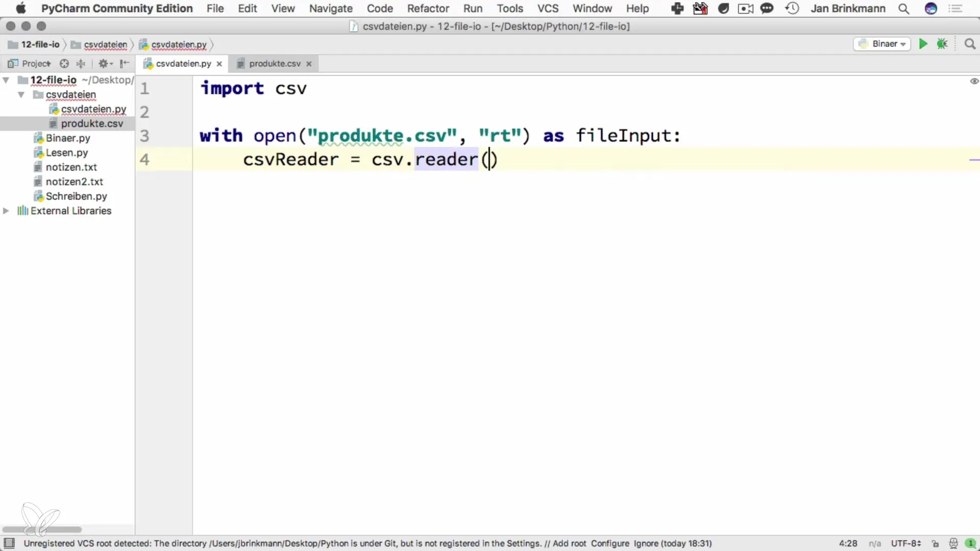
Task: Open the macOS Notification Center icon
Action: [955, 9]
